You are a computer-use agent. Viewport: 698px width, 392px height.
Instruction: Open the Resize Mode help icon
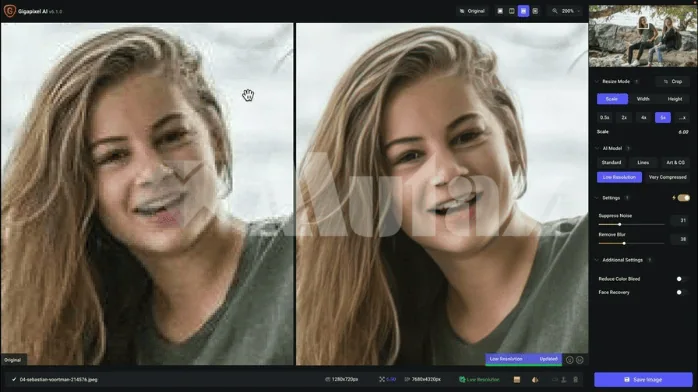point(637,81)
